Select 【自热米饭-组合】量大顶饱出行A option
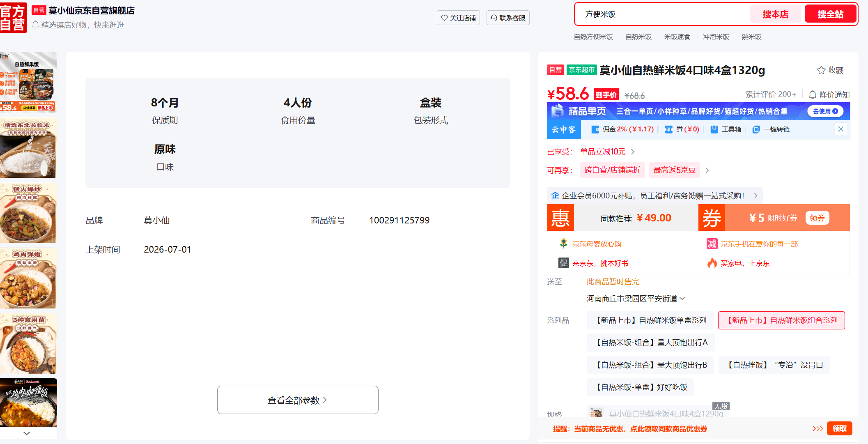868x444 pixels. [x=651, y=343]
